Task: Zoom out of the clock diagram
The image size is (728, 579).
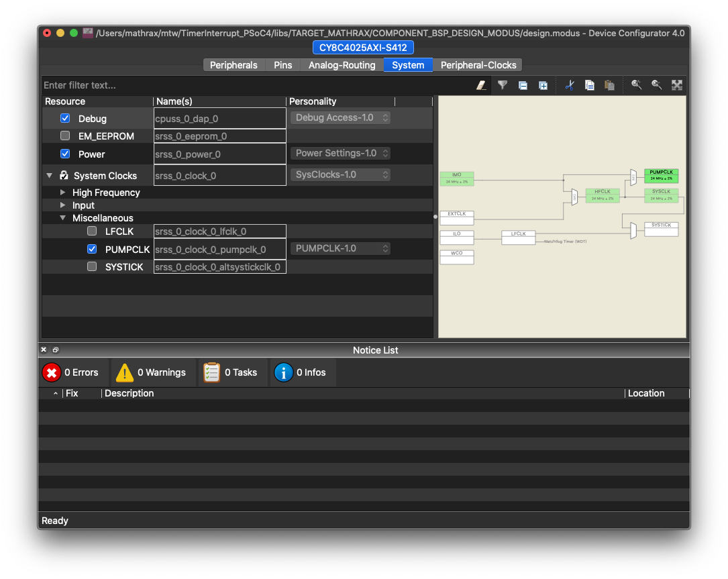Action: (656, 85)
